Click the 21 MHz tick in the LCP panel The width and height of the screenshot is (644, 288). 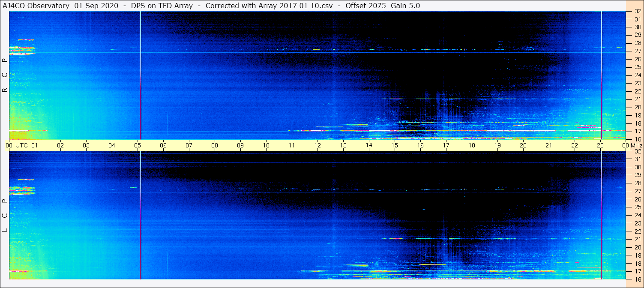(x=637, y=240)
